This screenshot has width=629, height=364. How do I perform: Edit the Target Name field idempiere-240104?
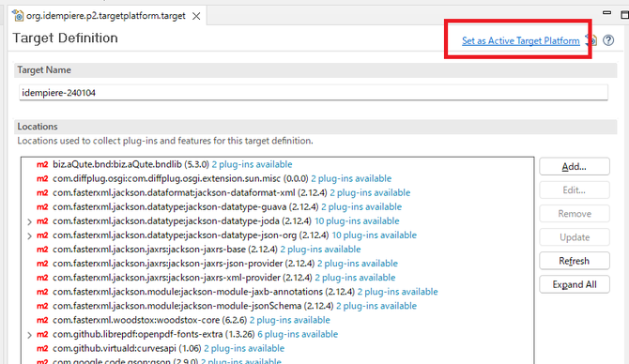point(314,93)
